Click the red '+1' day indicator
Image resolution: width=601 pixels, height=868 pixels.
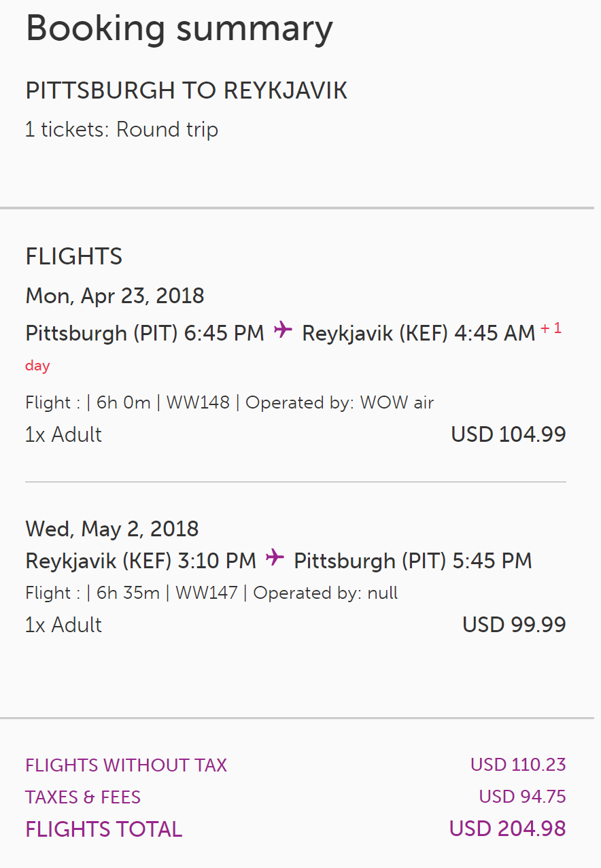coord(551,329)
